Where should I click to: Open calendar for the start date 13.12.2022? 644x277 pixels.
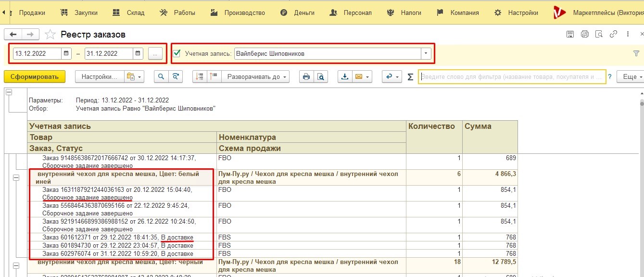(66, 53)
